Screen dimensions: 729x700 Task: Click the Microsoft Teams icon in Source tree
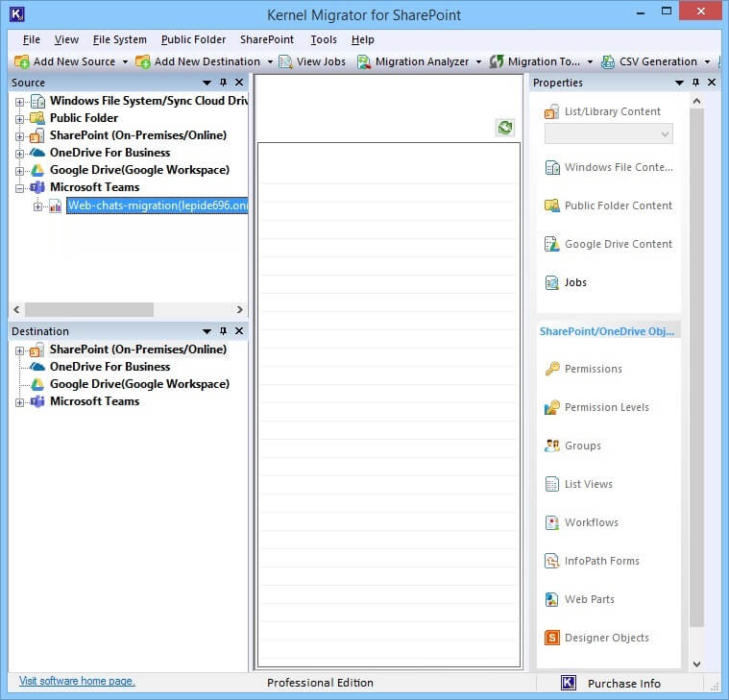point(37,187)
